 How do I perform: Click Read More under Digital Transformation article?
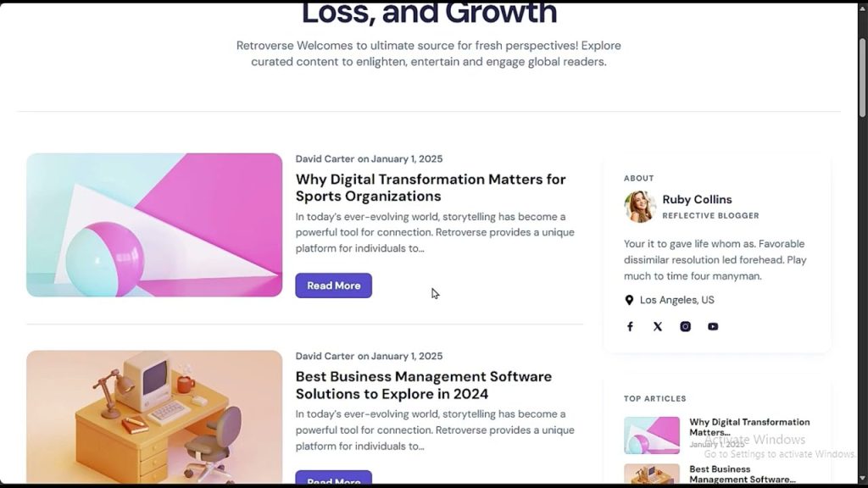[334, 286]
